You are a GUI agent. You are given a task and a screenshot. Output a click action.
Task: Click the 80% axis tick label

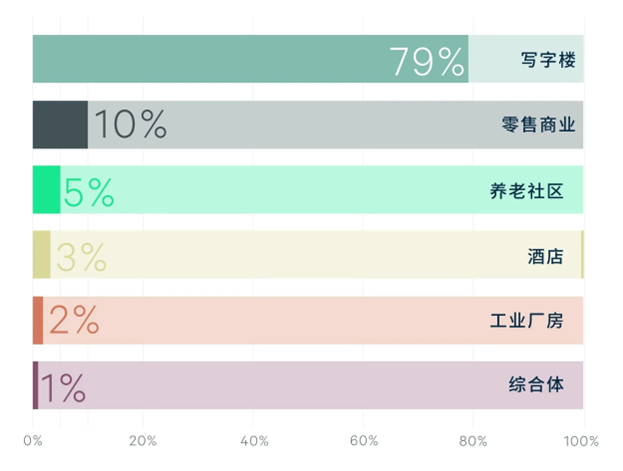(x=473, y=441)
